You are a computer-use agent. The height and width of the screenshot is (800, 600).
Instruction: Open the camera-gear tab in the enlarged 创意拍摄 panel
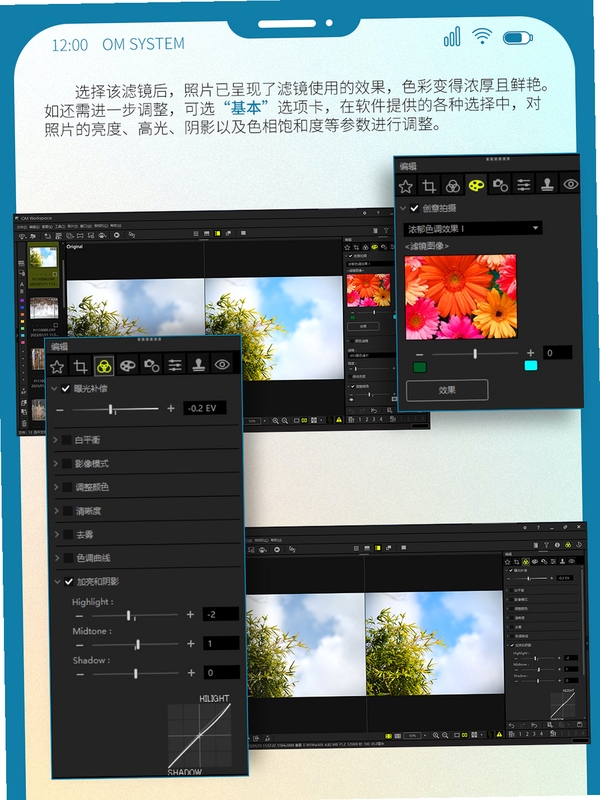pos(499,185)
